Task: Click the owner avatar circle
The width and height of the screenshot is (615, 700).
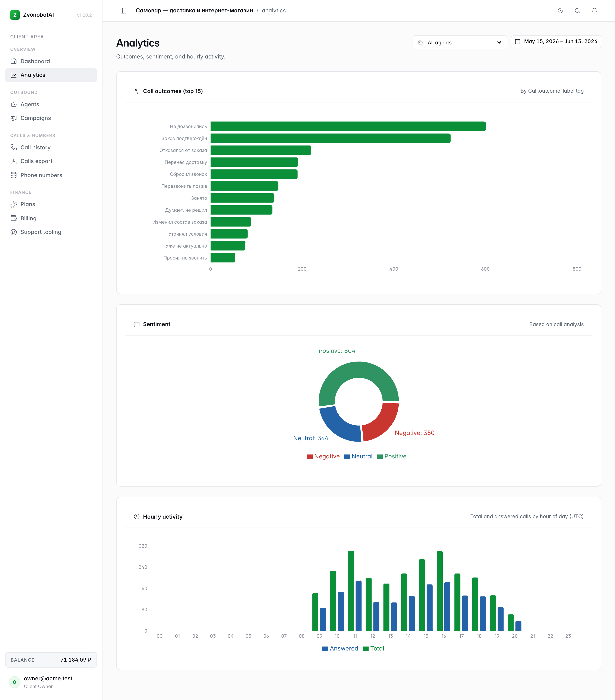Action: (x=14, y=682)
